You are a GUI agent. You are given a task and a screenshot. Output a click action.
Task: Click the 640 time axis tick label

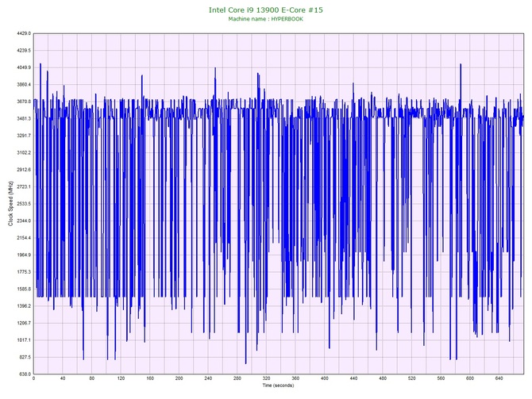click(x=499, y=378)
